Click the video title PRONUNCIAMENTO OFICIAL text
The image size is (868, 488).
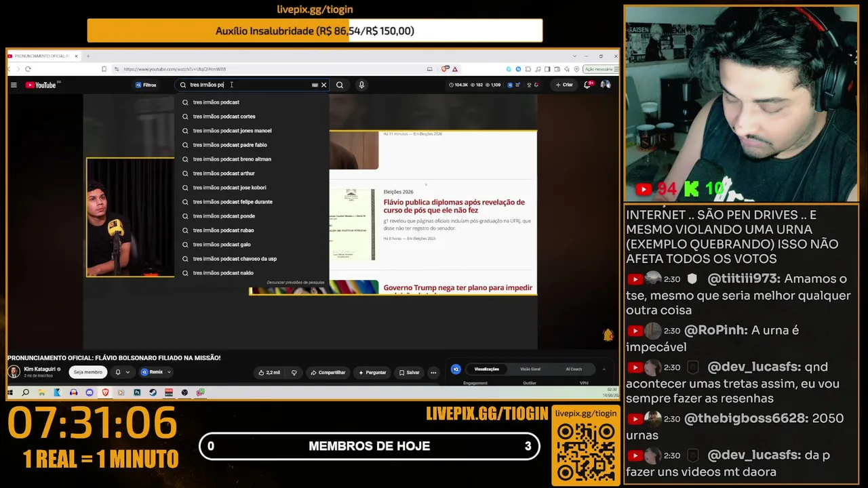point(114,358)
